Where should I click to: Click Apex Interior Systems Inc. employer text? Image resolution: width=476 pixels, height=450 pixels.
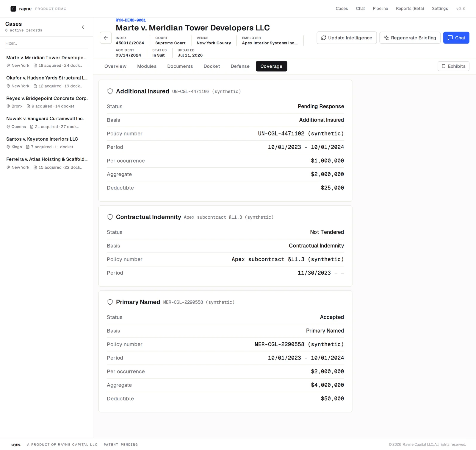(270, 43)
